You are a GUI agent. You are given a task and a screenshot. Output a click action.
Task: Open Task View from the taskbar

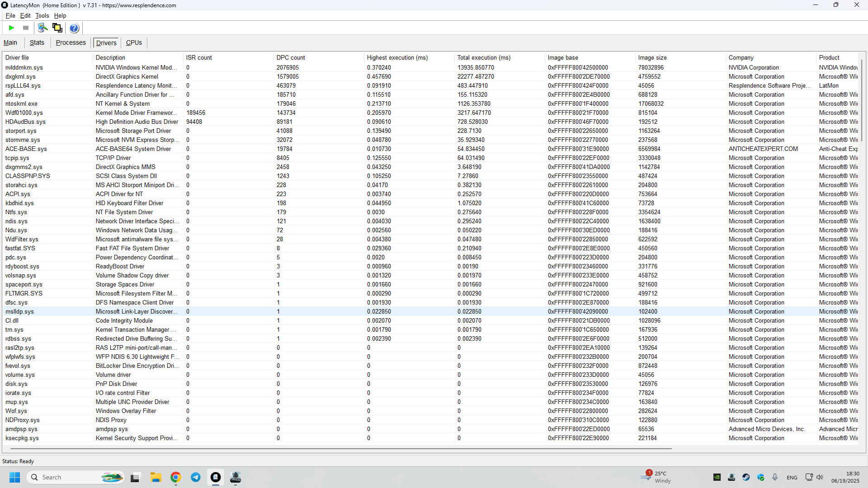point(135,478)
